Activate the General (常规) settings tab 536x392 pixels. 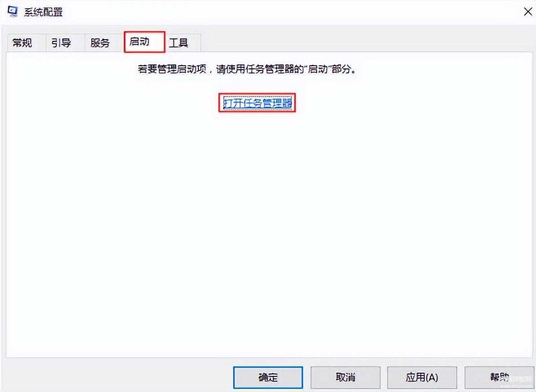(22, 43)
